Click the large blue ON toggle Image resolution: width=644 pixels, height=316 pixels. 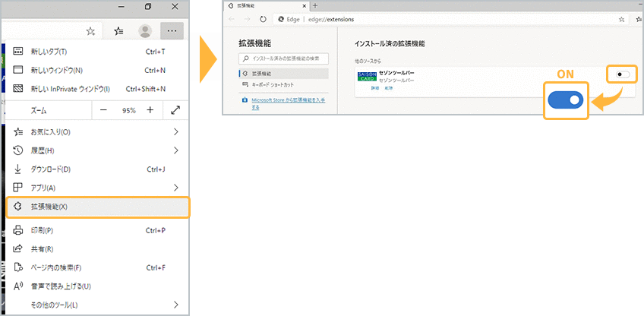tap(567, 100)
